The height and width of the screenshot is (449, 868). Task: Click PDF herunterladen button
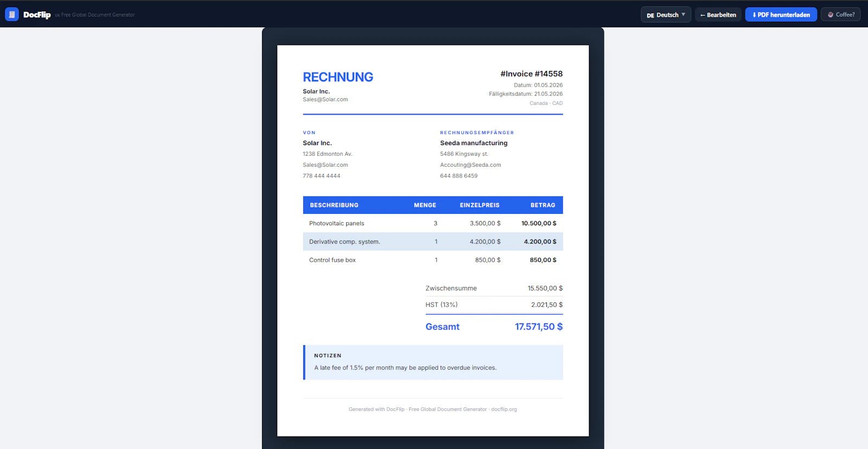(781, 15)
